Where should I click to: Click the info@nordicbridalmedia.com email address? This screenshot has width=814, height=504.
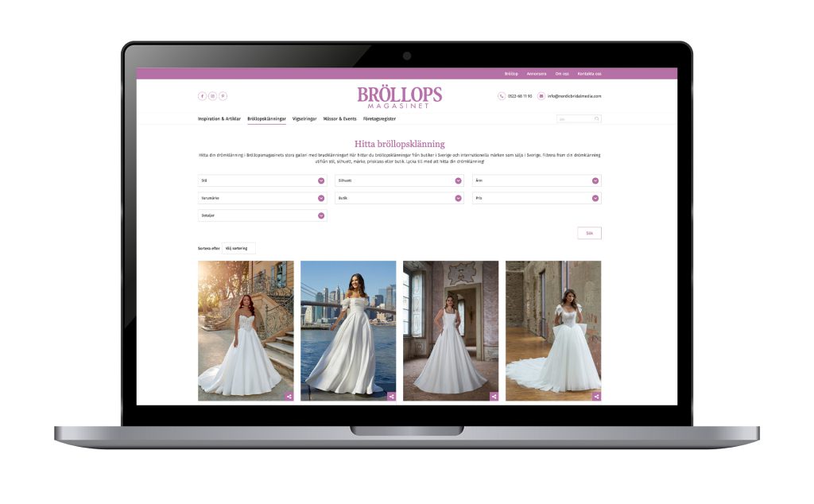(x=574, y=96)
